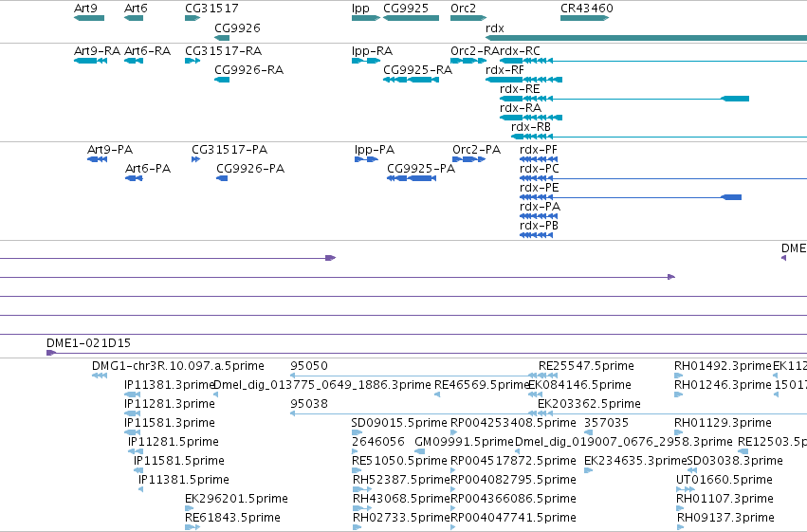Select the SD09015.5prime EST label
Viewport: 807px width, 532px height.
pyautogui.click(x=399, y=423)
